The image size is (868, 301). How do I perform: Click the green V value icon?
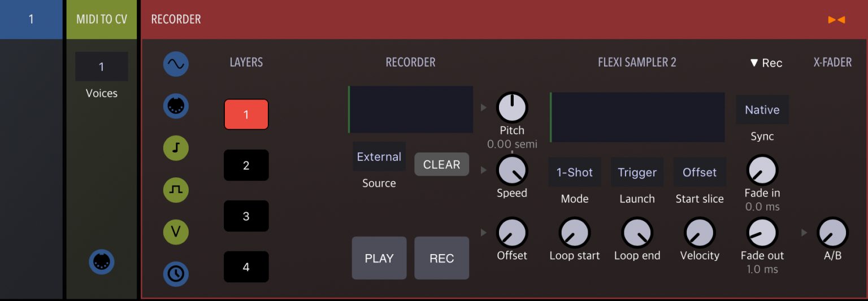point(176,232)
